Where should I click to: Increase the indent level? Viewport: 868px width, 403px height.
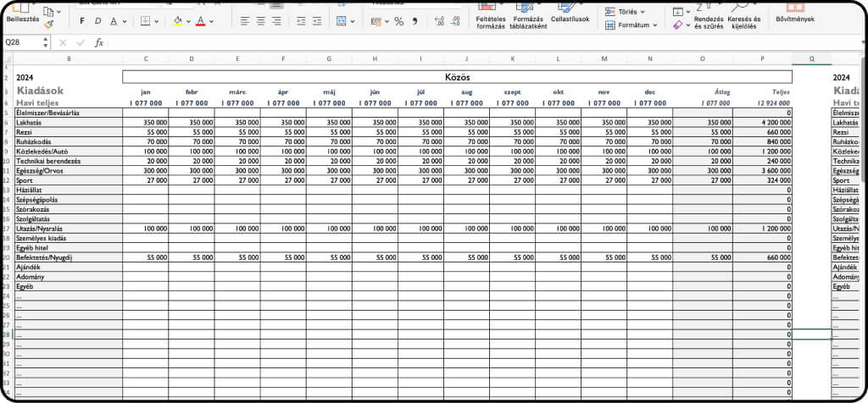(x=316, y=21)
